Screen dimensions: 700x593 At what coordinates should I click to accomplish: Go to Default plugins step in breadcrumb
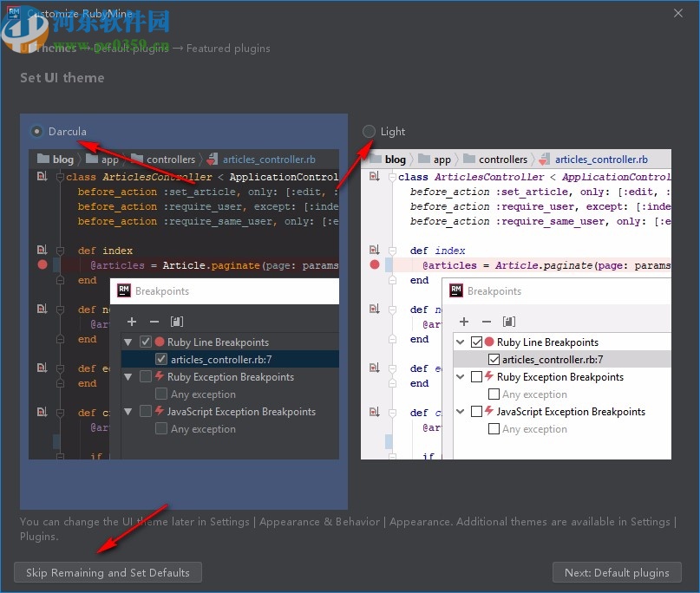(x=131, y=49)
